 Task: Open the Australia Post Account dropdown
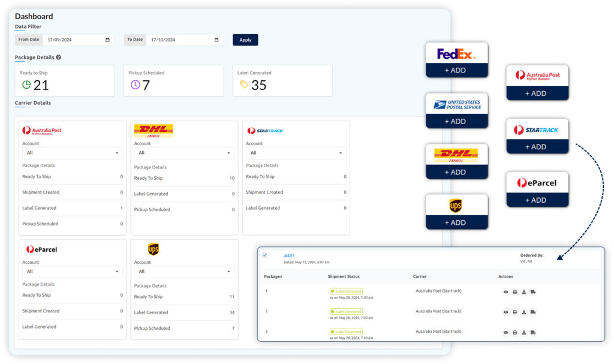pos(72,153)
